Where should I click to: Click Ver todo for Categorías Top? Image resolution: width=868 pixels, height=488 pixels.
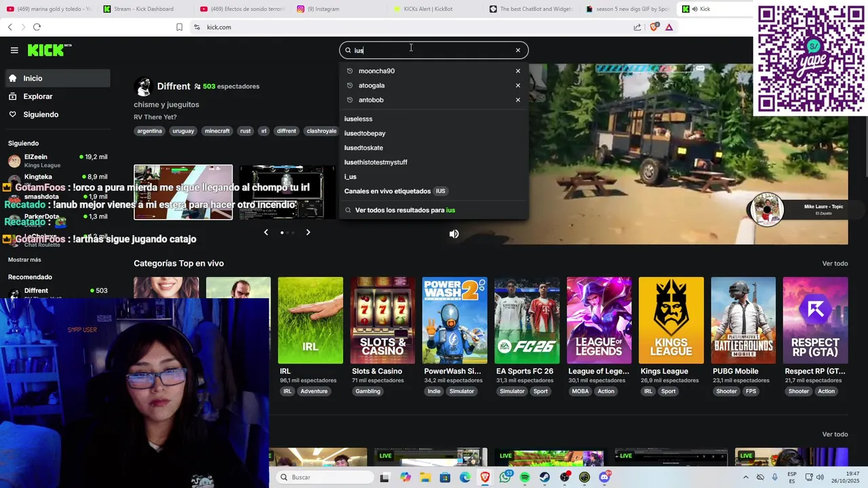point(835,264)
